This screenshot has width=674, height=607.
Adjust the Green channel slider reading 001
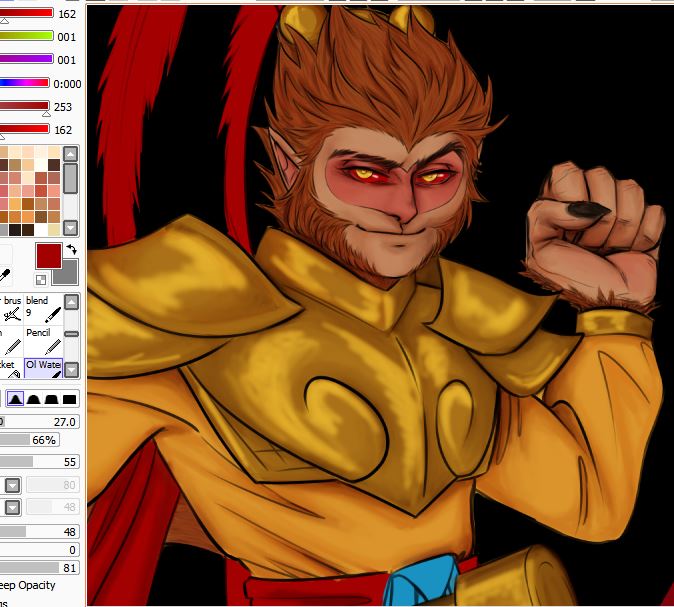[x=27, y=36]
